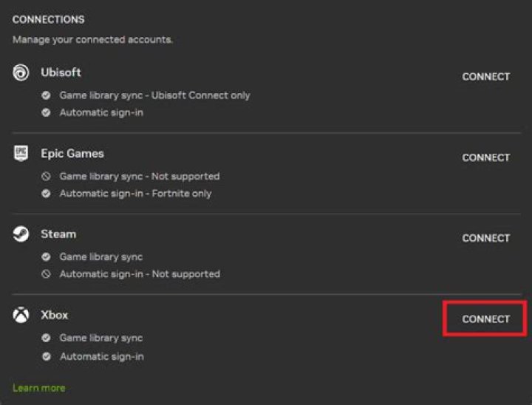This screenshot has height=405, width=532.
Task: Click the Epic Games shield logo icon
Action: tap(21, 153)
